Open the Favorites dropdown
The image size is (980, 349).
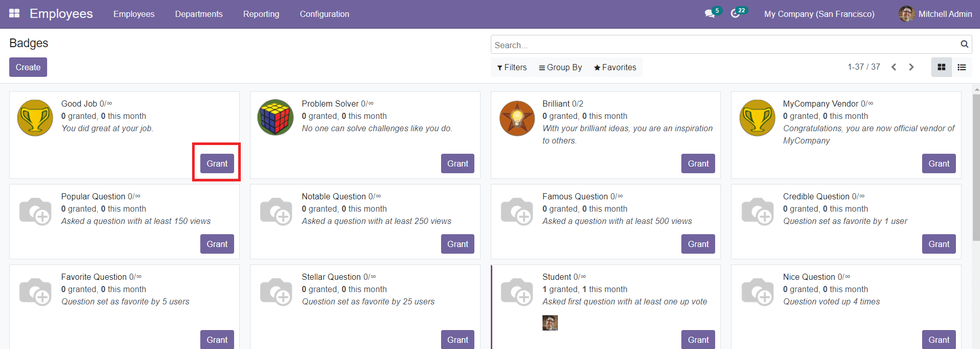(614, 67)
